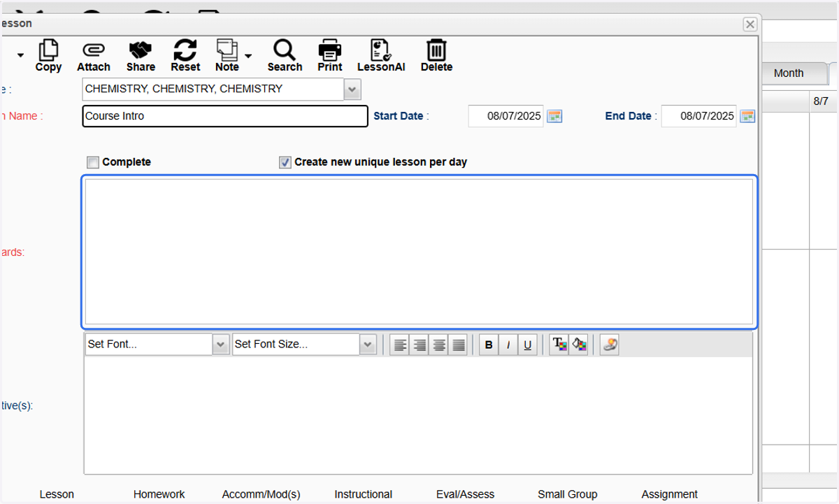Click the Copy toolbar icon

coord(48,55)
